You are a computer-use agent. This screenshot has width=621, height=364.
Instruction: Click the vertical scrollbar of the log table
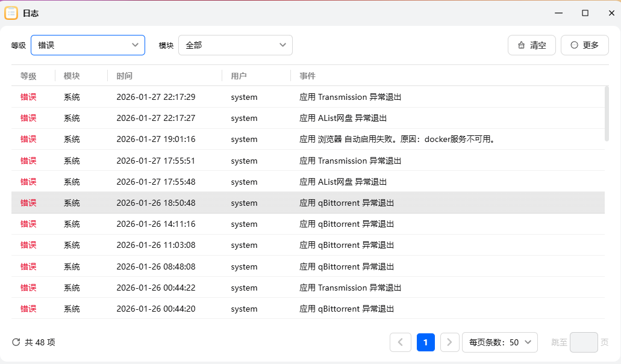tap(607, 114)
